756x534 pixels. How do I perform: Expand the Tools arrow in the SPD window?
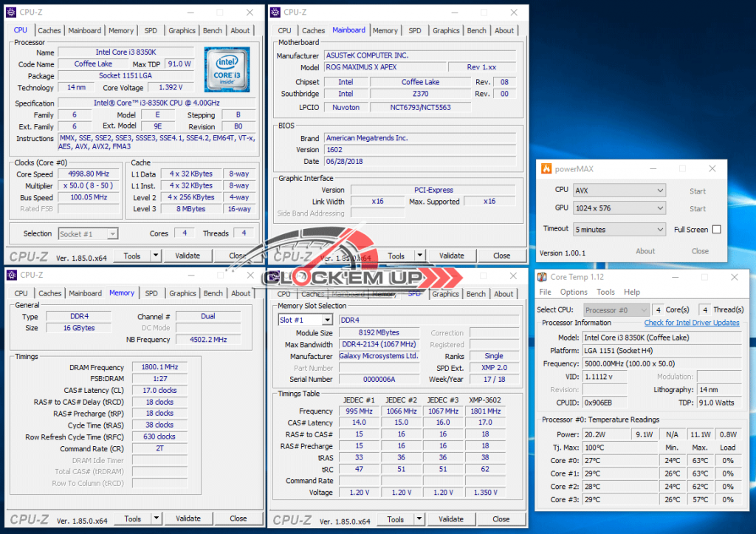[x=419, y=519]
